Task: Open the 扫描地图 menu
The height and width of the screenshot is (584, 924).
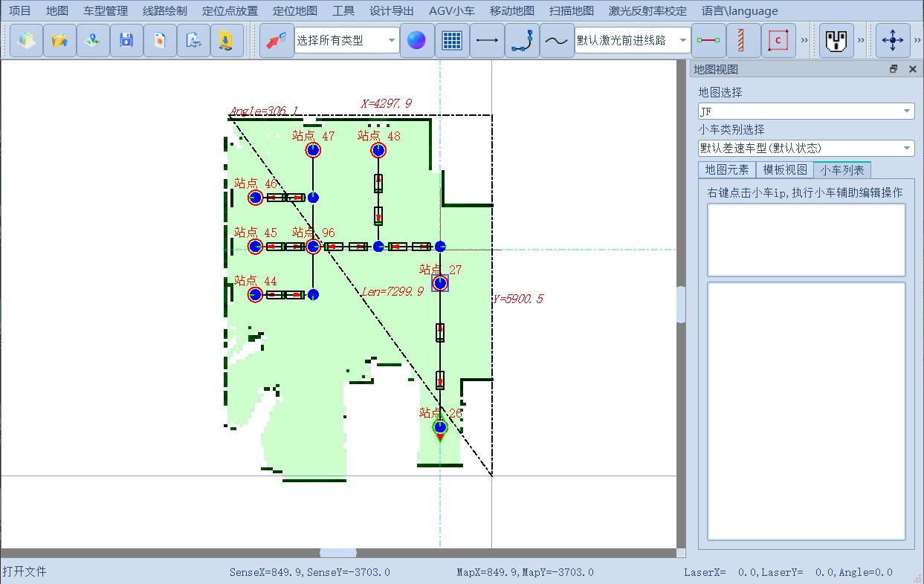Action: pos(572,11)
